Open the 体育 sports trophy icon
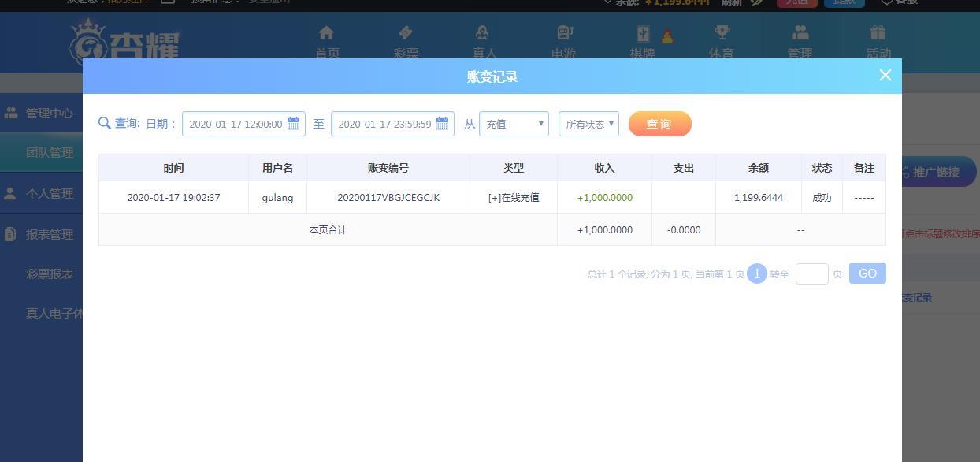980x462 pixels. coord(722,33)
